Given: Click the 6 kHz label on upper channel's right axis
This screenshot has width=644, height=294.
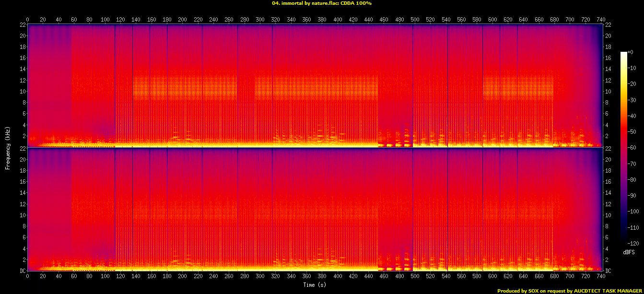Looking at the screenshot, I should (607, 114).
